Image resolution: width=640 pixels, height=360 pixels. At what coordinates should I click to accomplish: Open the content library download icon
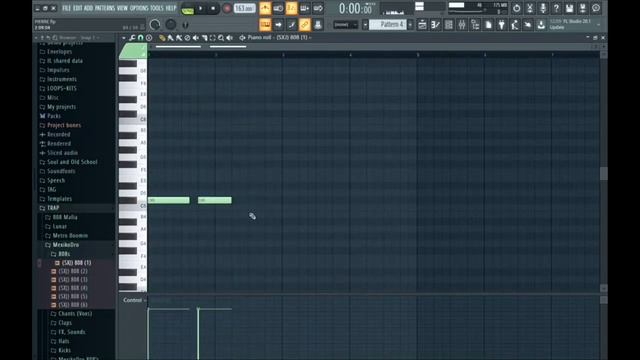(x=541, y=24)
